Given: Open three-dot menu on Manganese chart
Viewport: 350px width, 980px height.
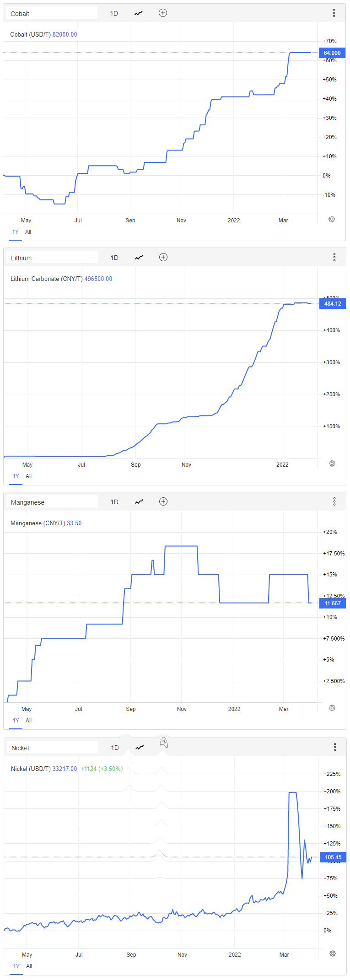Looking at the screenshot, I should (334, 502).
